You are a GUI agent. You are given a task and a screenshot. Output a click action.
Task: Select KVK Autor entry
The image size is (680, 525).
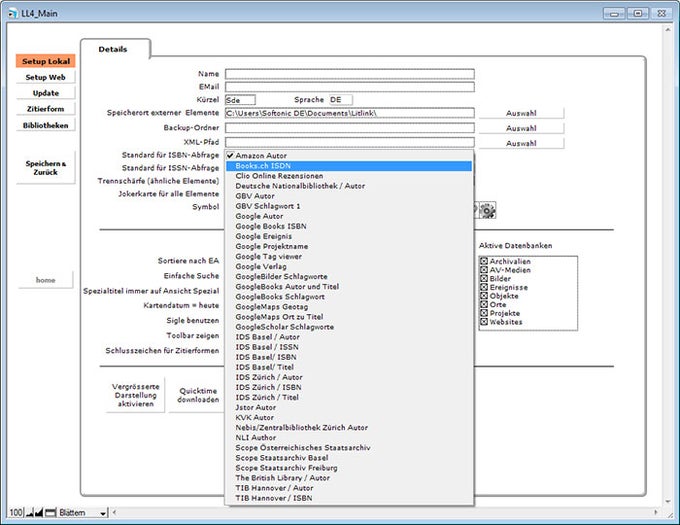click(x=349, y=417)
